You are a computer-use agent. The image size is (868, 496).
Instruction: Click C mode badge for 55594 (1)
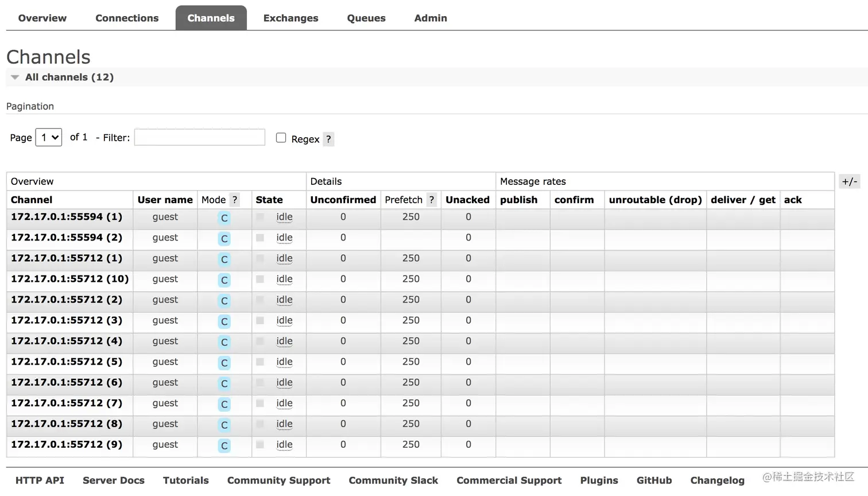(x=224, y=218)
